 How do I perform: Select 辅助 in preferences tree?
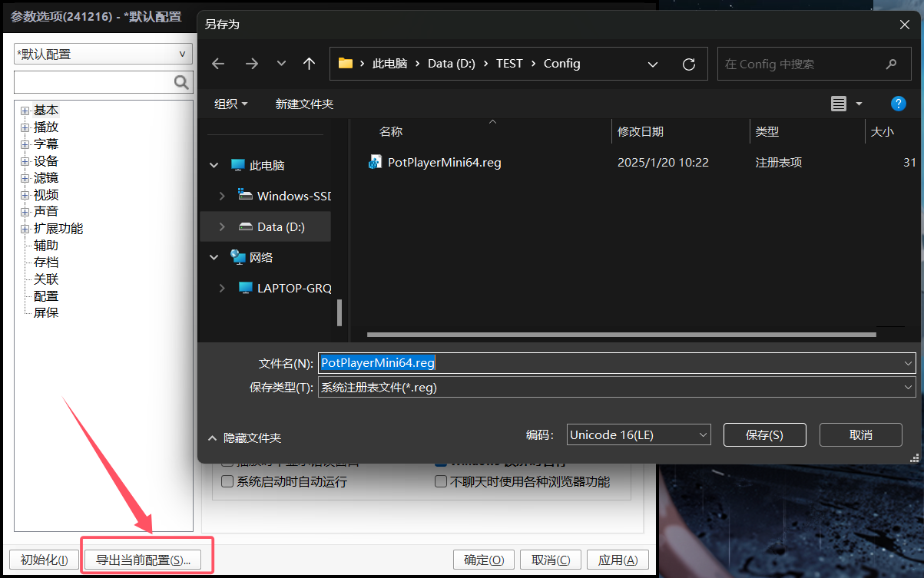coord(46,246)
